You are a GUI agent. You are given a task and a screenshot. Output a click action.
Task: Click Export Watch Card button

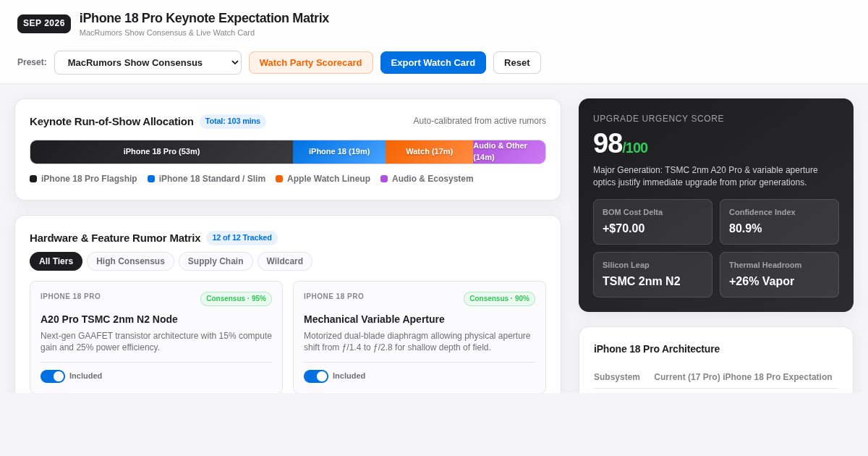pos(433,62)
